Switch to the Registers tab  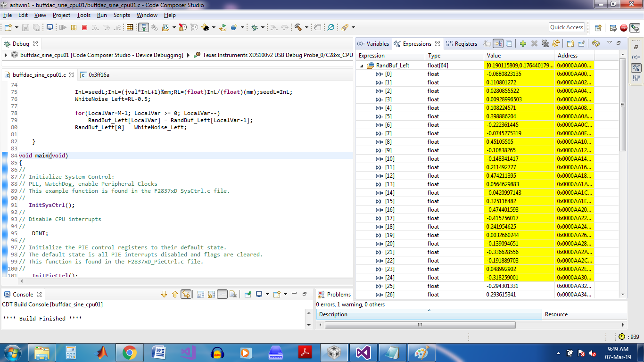coord(462,44)
